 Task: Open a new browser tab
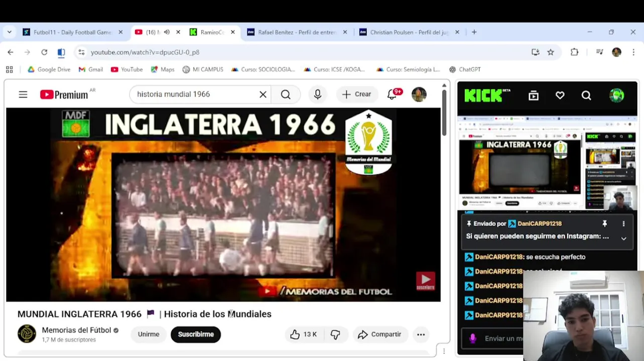474,32
